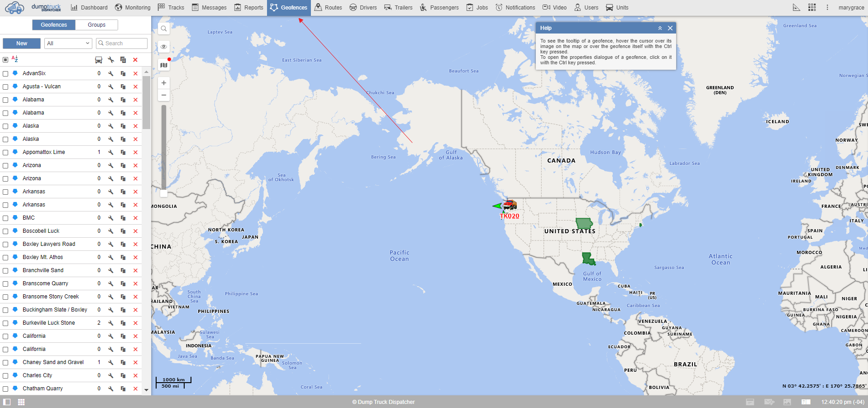Open the marygrace user menu
Screen dimensions: 868x408
851,8
